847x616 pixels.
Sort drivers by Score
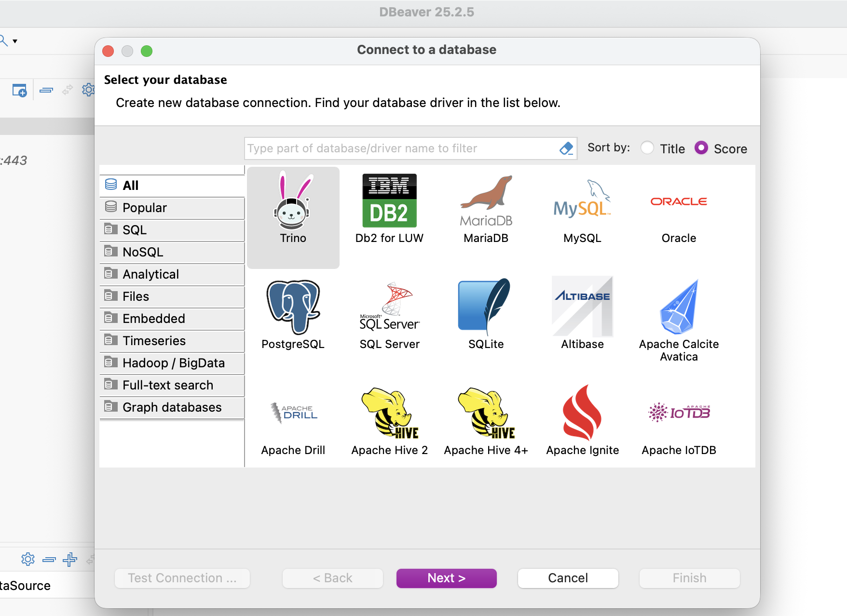[701, 148]
